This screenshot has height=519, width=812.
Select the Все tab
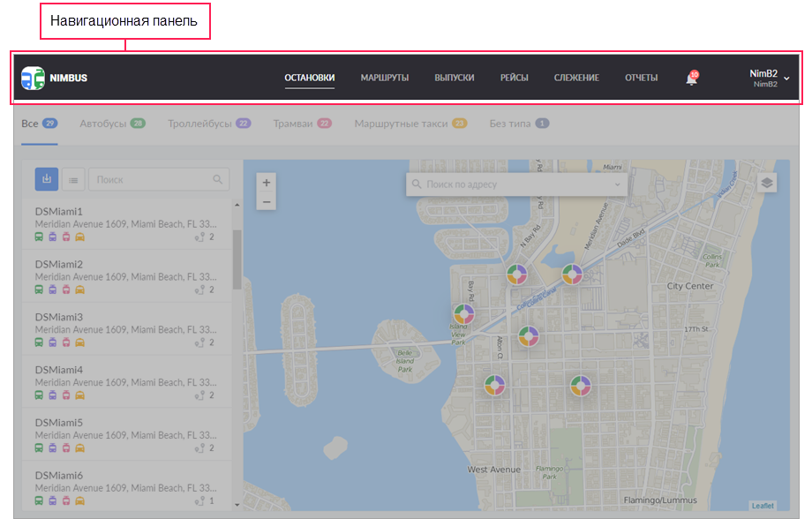(40, 124)
